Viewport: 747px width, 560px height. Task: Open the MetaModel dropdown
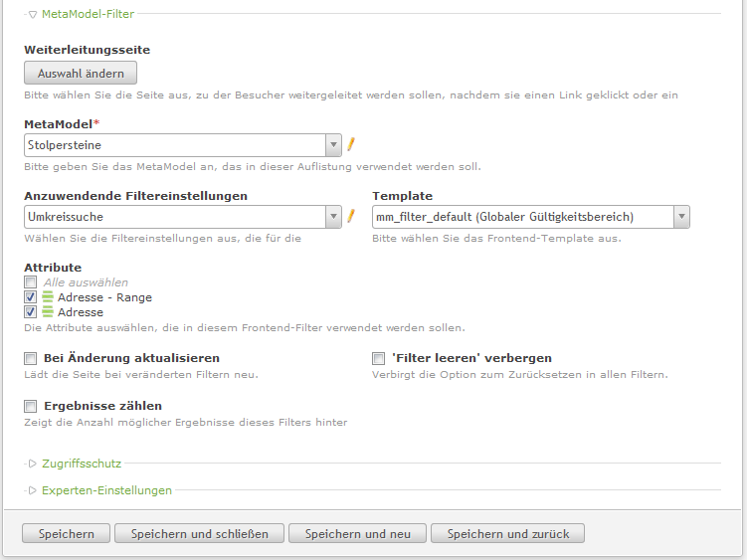183,145
